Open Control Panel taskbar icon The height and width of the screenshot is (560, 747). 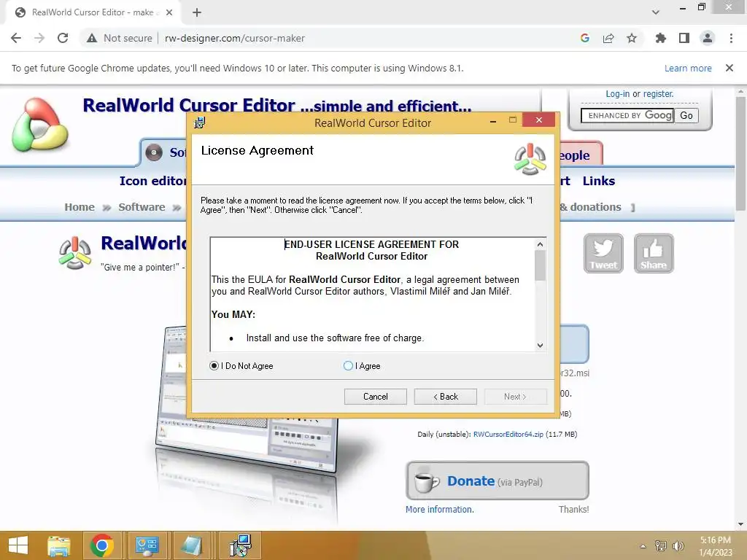(147, 545)
